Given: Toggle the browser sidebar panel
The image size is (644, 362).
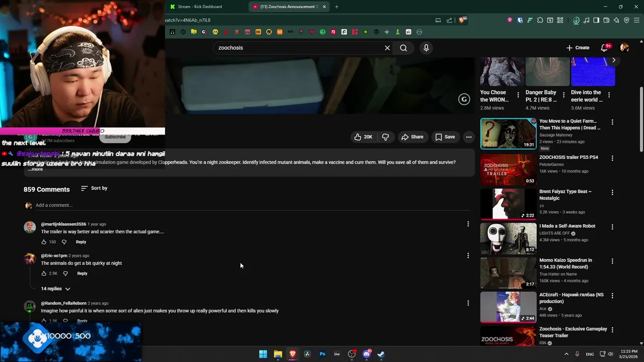Looking at the screenshot, I should (596, 20).
